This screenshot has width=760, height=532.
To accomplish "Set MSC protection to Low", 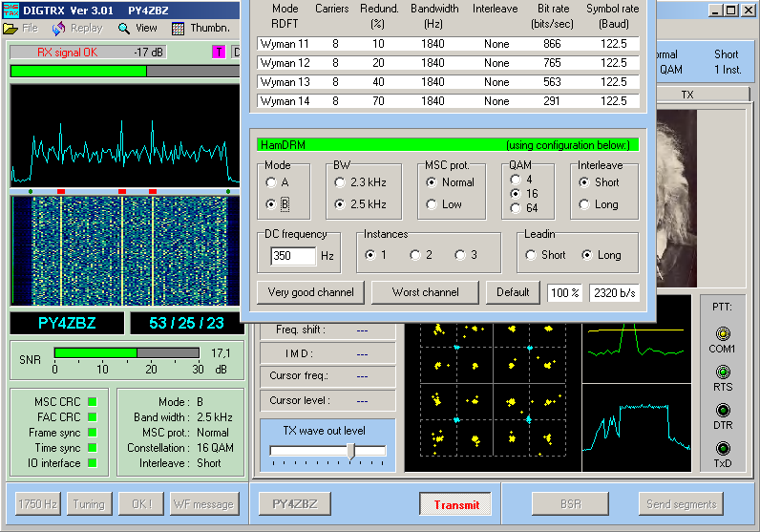I will (432, 204).
